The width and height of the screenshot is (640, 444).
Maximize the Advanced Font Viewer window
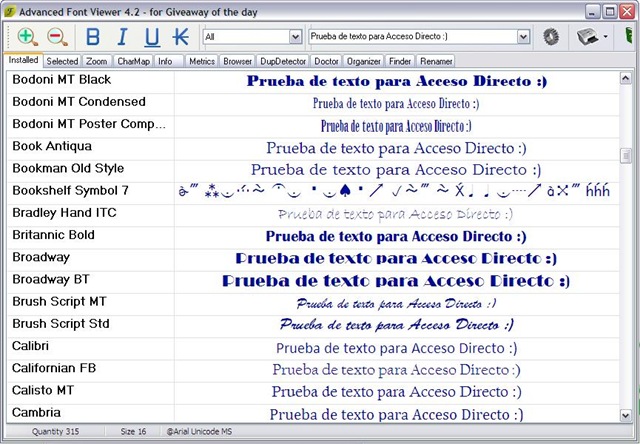(x=610, y=11)
